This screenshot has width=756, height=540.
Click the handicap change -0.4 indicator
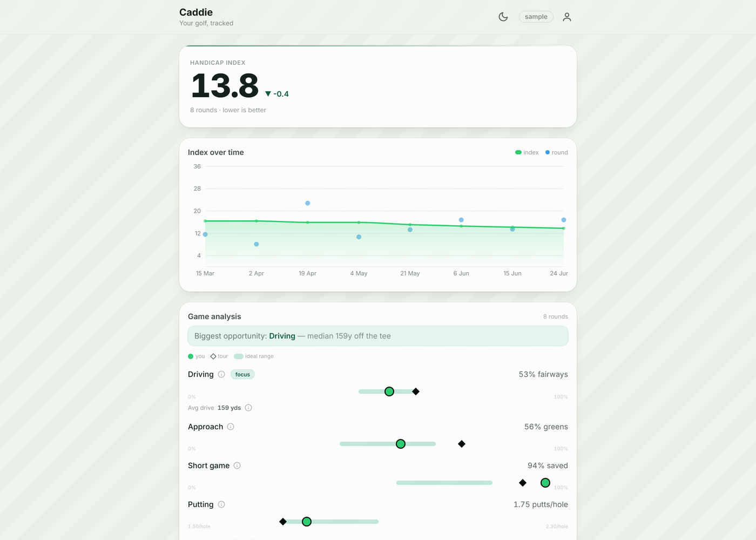coord(277,94)
